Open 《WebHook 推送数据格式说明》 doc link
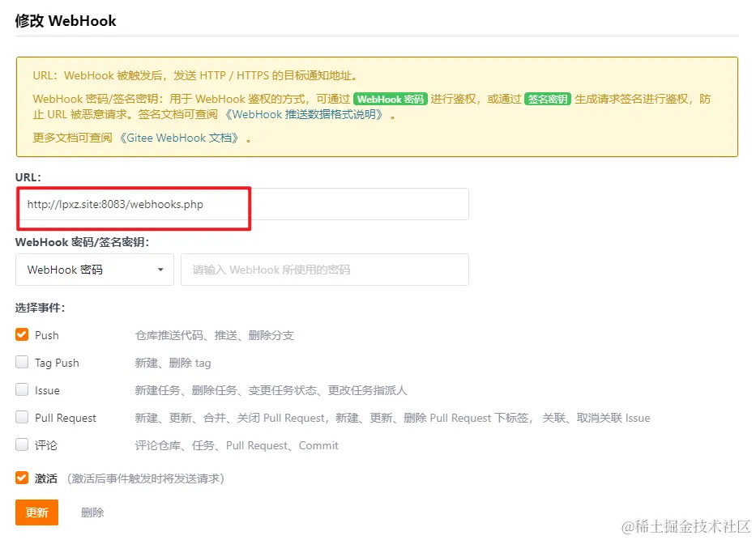Viewport: 756px width, 540px height. [305, 115]
